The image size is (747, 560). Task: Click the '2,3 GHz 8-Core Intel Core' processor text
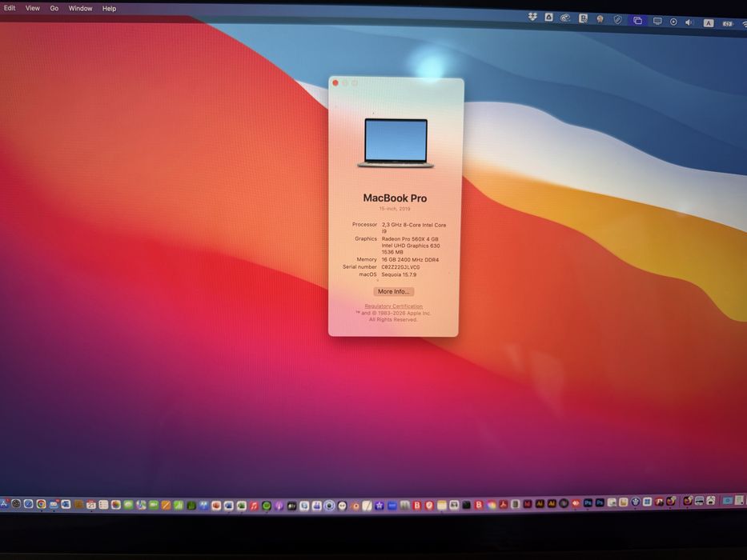coord(413,225)
